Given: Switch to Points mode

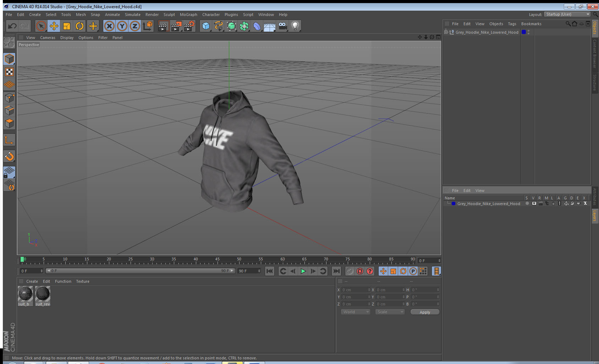Looking at the screenshot, I should coord(9,98).
